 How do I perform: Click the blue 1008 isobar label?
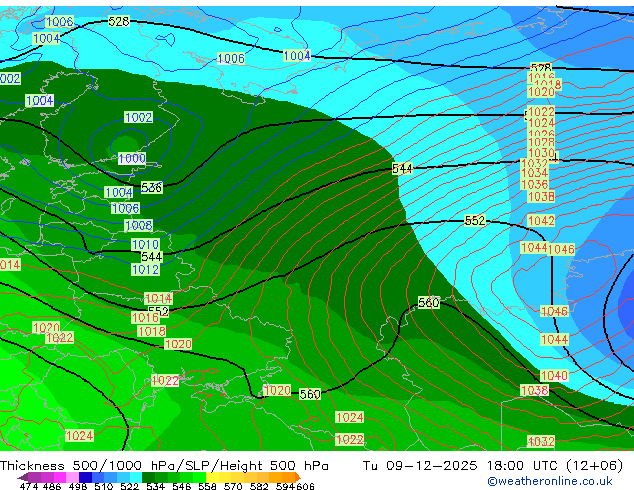point(139,225)
